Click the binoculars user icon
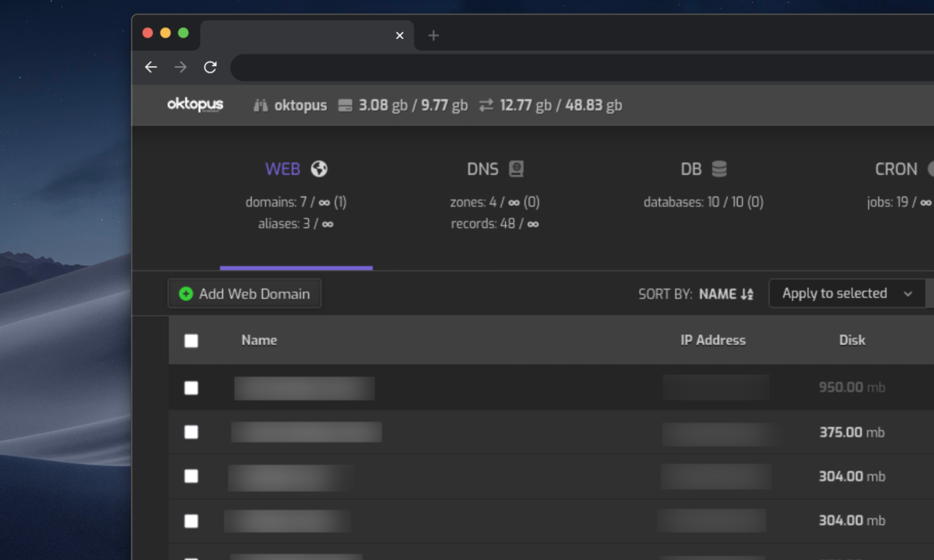 pyautogui.click(x=261, y=105)
